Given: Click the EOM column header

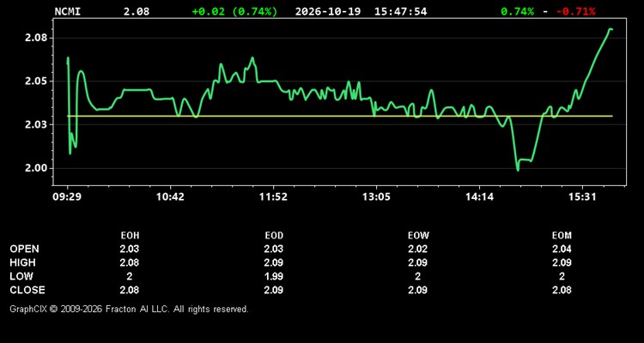Looking at the screenshot, I should click(562, 236).
